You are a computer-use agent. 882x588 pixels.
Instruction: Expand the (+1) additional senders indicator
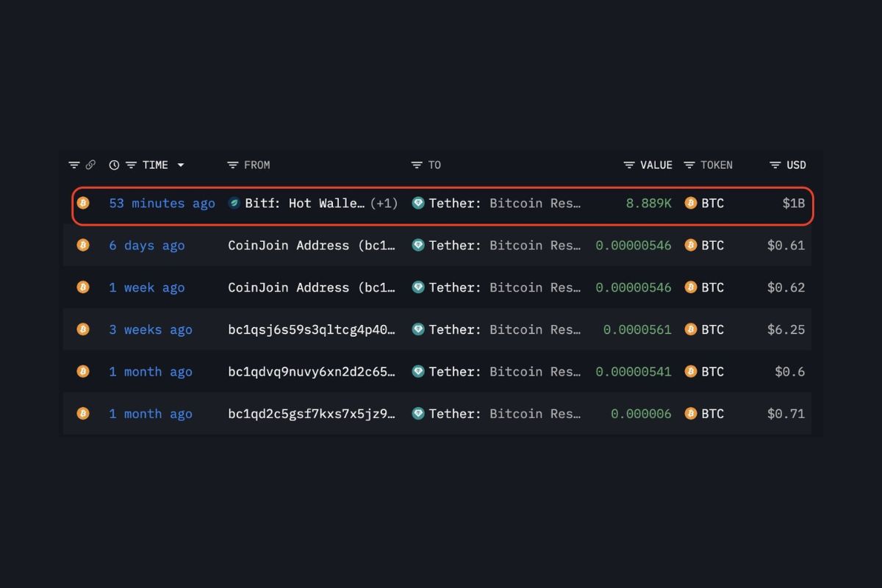384,203
